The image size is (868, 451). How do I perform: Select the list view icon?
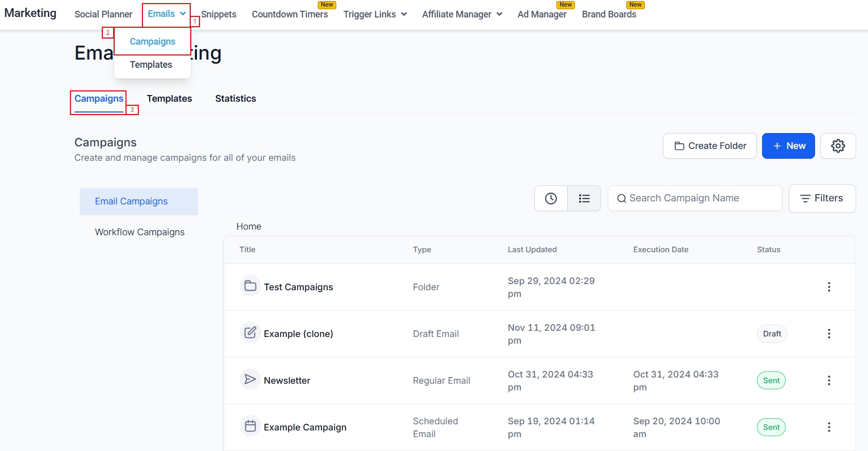click(584, 198)
